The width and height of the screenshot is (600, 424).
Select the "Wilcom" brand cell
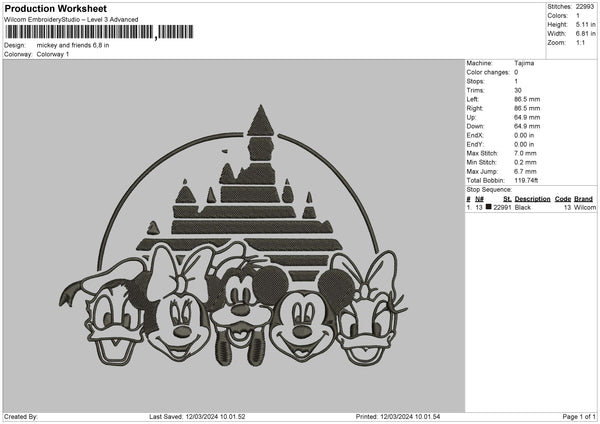pyautogui.click(x=585, y=207)
